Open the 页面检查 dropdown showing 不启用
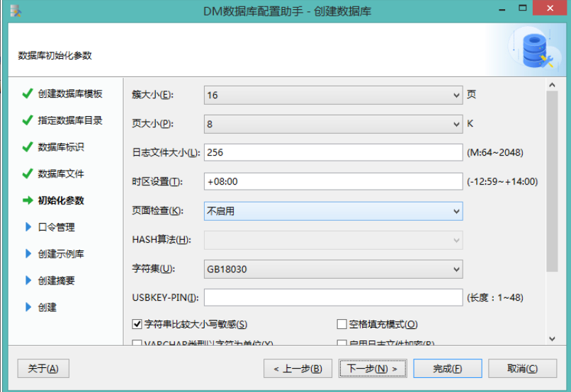Image resolution: width=571 pixels, height=392 pixels. click(x=333, y=212)
